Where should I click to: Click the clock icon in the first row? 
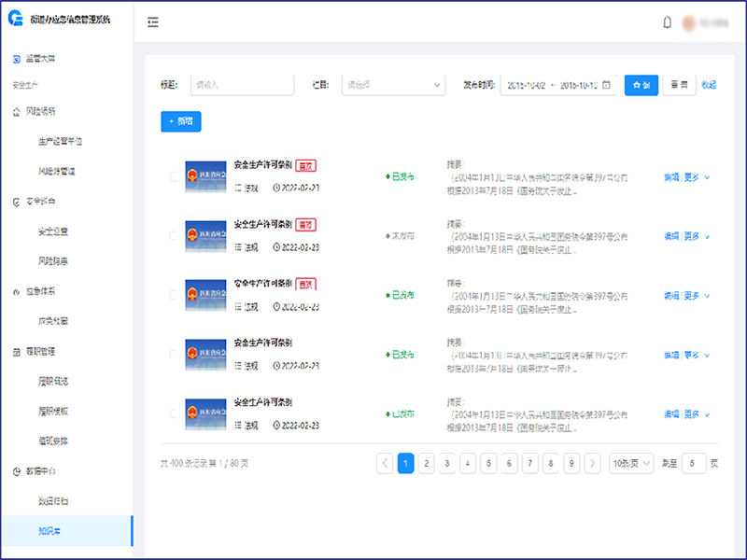click(x=276, y=189)
